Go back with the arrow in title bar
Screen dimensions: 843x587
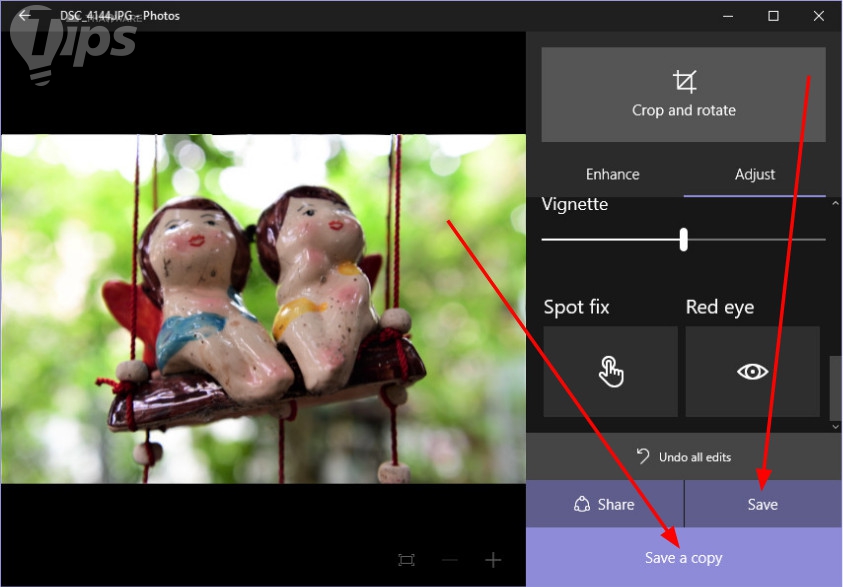pyautogui.click(x=25, y=15)
